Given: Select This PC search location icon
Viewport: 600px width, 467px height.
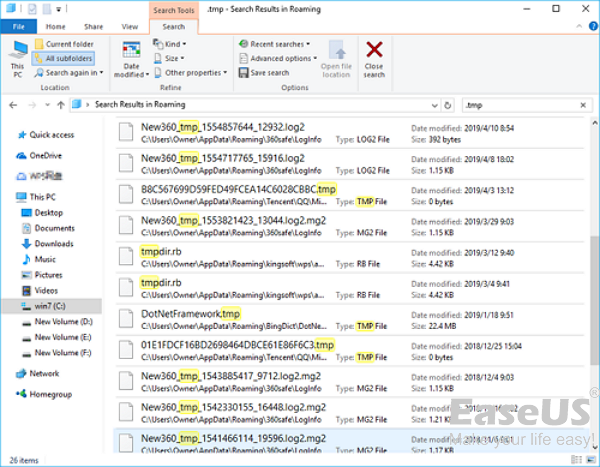Looking at the screenshot, I should tap(18, 59).
